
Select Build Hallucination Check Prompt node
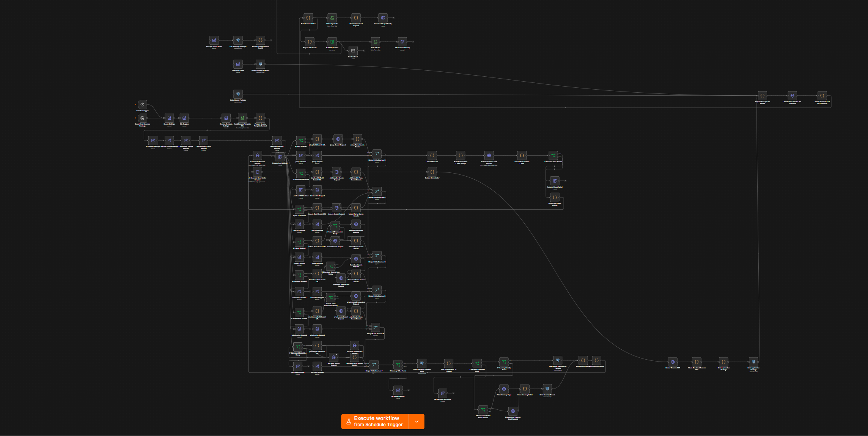point(461,155)
